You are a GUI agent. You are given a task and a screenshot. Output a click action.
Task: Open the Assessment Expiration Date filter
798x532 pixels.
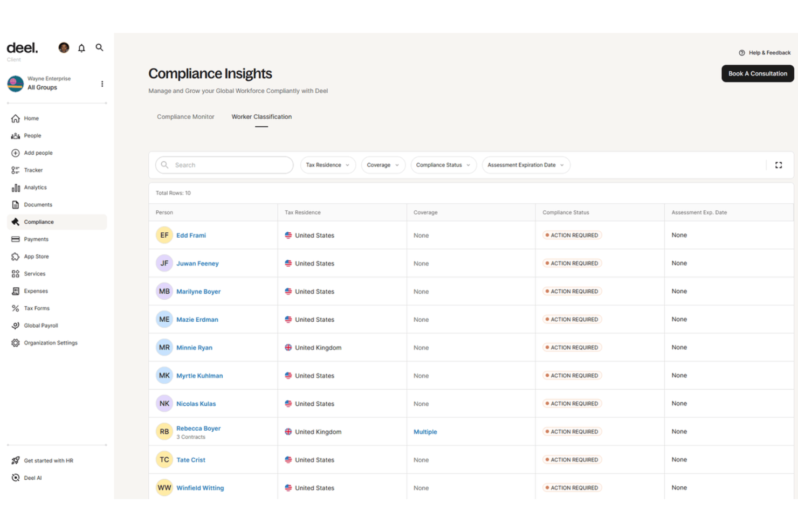click(x=526, y=165)
